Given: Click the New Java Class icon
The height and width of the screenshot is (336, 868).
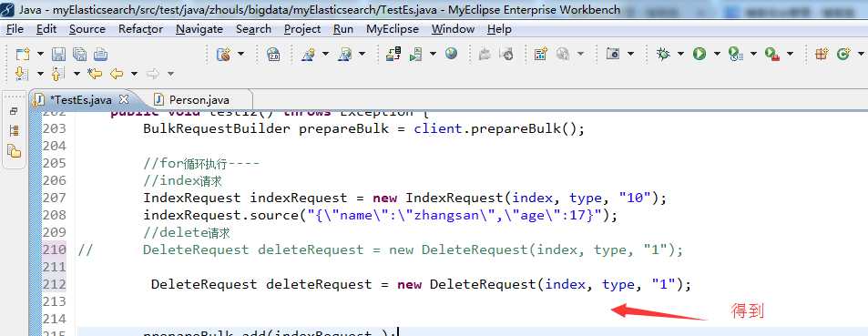Looking at the screenshot, I should [x=843, y=54].
